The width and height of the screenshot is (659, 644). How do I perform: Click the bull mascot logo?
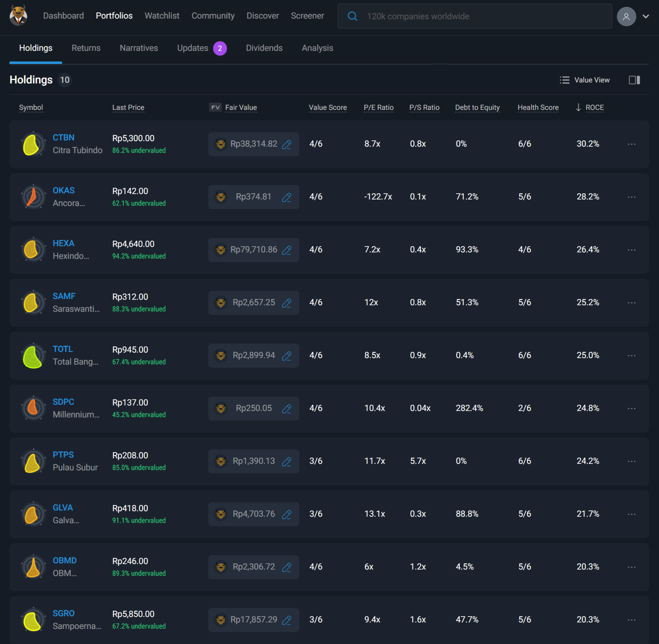click(x=18, y=15)
